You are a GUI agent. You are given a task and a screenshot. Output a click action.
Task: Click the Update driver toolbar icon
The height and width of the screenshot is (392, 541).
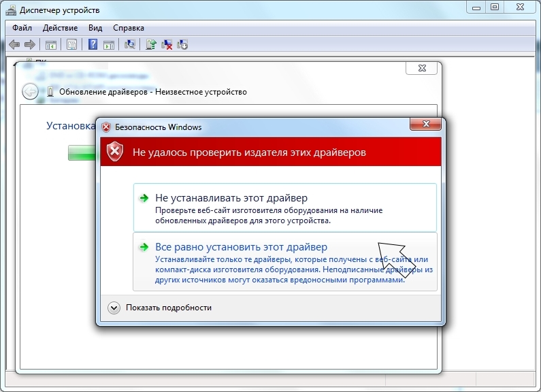tap(151, 45)
